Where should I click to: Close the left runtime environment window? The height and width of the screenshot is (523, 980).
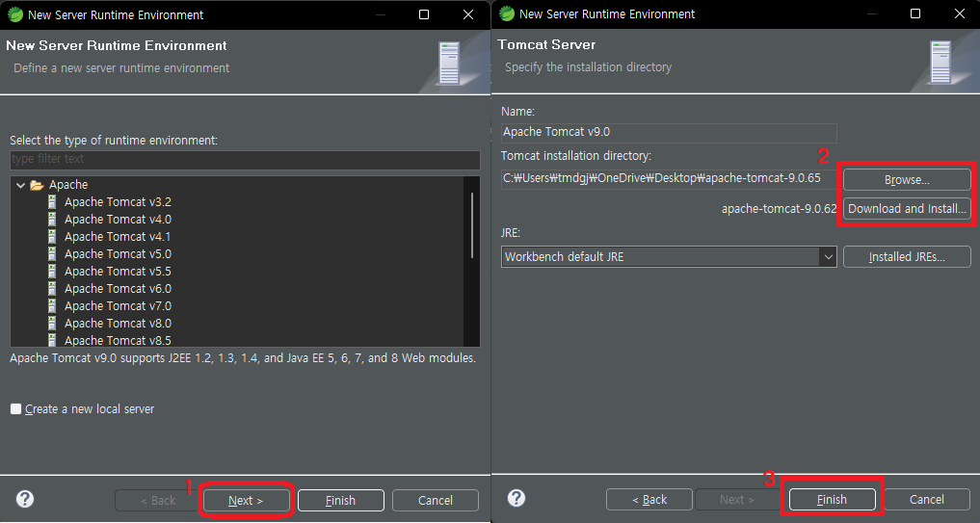pos(468,14)
